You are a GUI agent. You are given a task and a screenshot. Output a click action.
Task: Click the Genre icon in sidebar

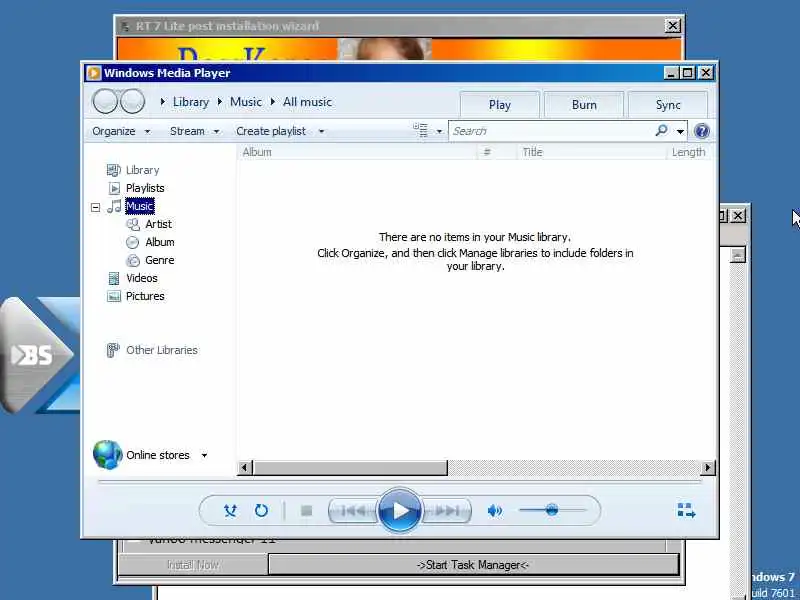(133, 260)
